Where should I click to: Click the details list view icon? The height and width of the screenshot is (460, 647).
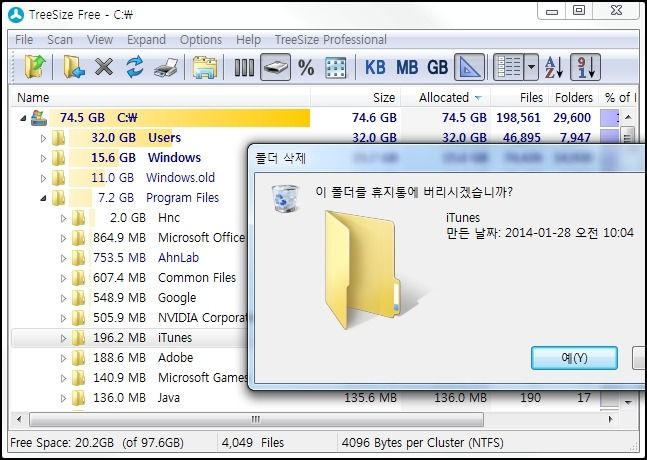(x=509, y=67)
